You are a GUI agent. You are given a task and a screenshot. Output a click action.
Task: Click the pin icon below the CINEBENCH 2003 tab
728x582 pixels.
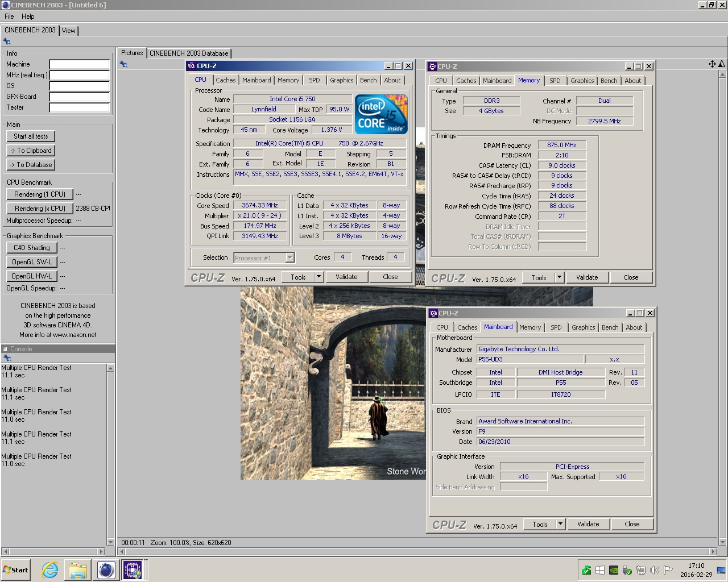point(7,41)
